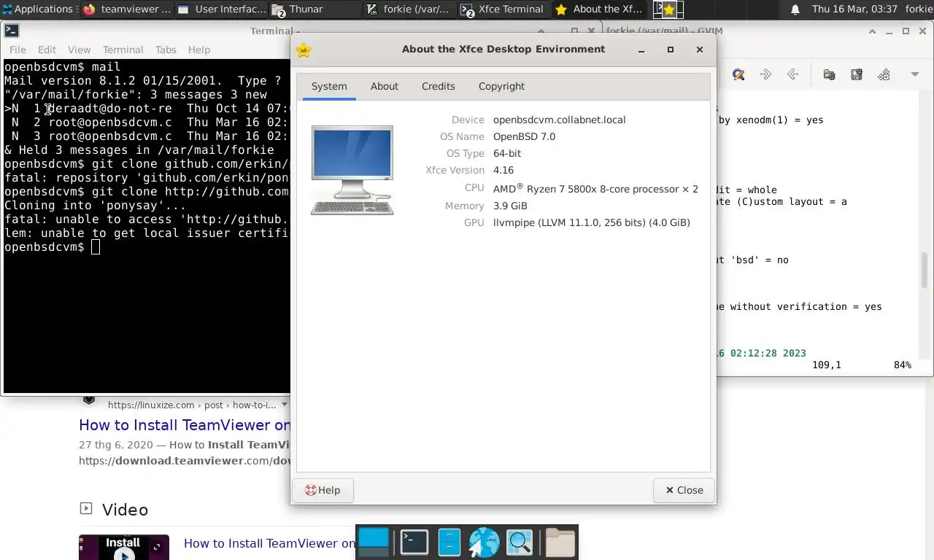Click the forkie user name in panel

click(919, 9)
